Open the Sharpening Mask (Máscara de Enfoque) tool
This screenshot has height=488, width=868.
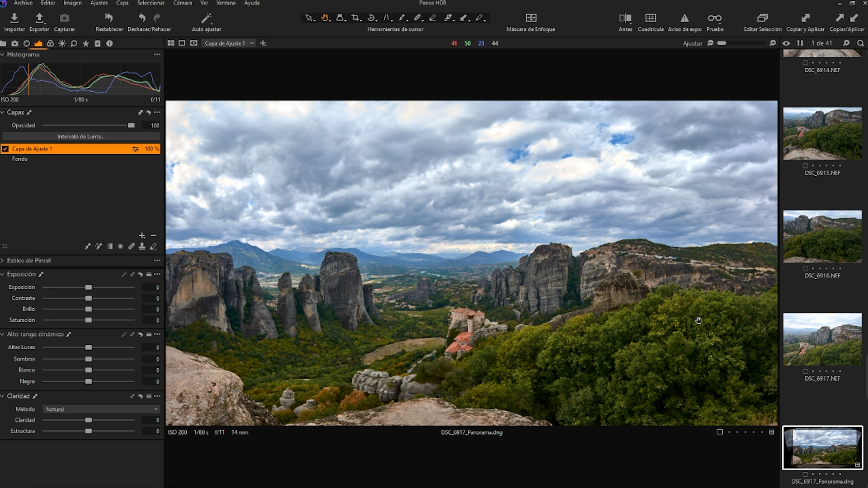[530, 19]
